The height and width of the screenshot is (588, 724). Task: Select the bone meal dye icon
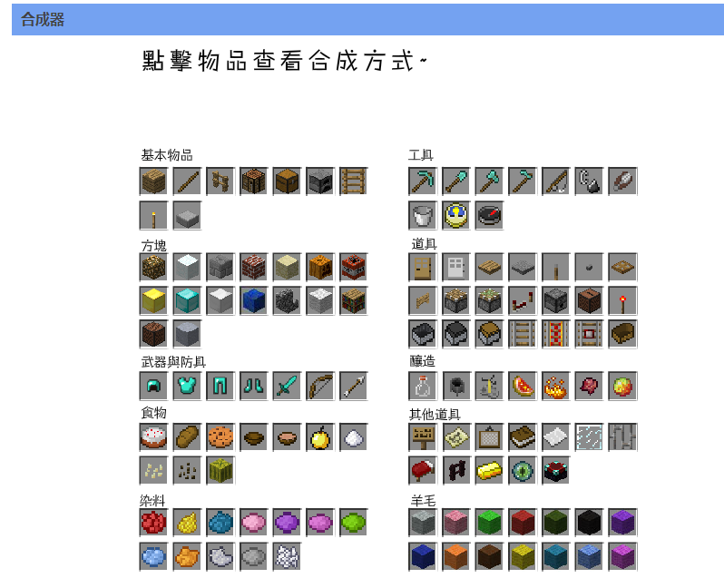tap(287, 556)
